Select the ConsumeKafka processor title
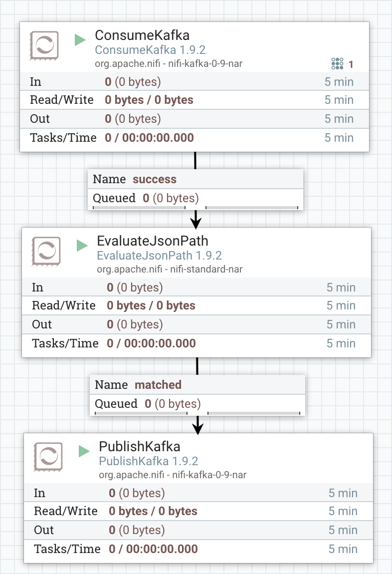 142,35
